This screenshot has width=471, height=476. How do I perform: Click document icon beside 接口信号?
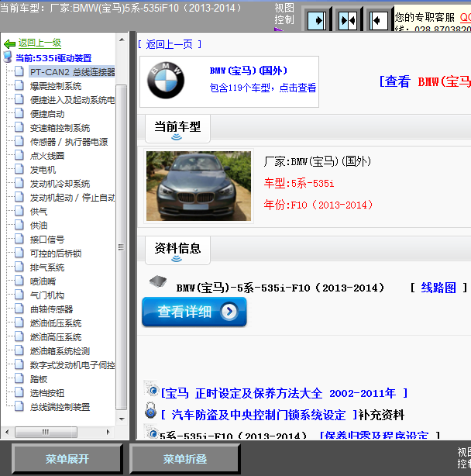[x=19, y=239]
